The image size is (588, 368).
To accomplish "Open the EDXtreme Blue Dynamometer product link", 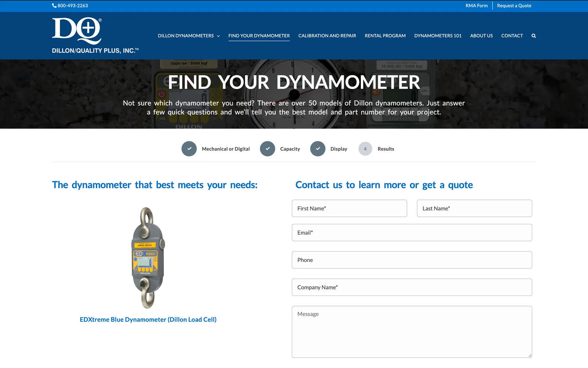I will point(148,319).
